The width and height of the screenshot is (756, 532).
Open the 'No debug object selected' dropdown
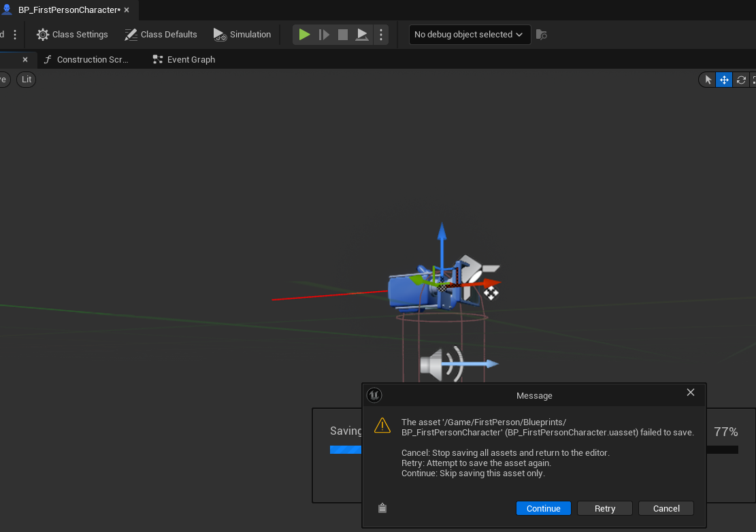pyautogui.click(x=470, y=35)
